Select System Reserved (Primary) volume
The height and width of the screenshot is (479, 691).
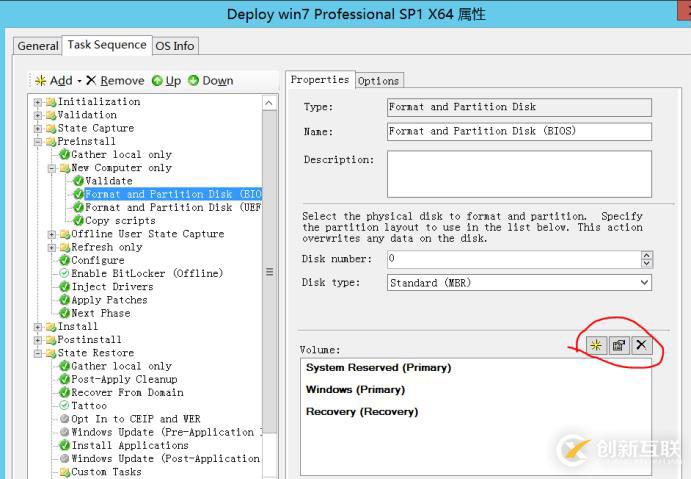(379, 368)
